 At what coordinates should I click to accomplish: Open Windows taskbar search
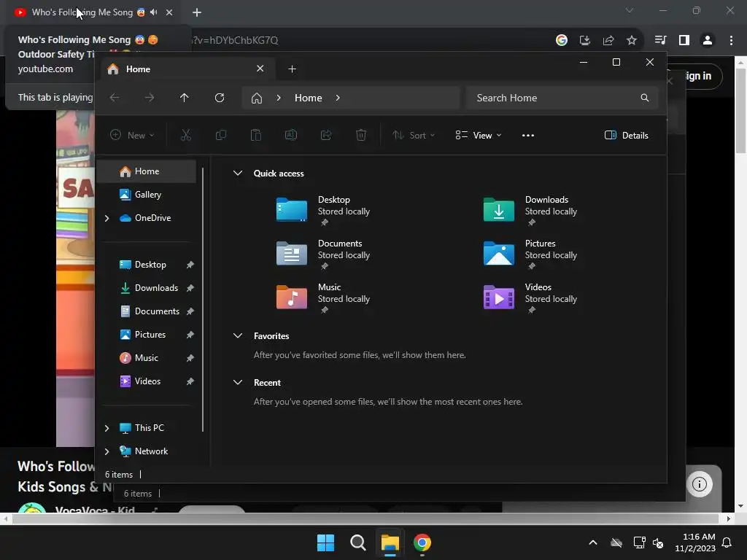click(x=357, y=542)
